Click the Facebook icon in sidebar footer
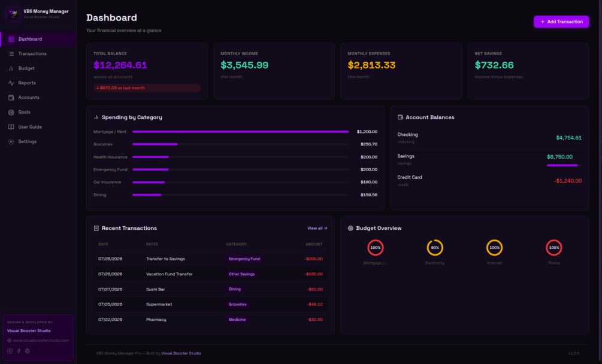602x364 pixels. coord(19,351)
